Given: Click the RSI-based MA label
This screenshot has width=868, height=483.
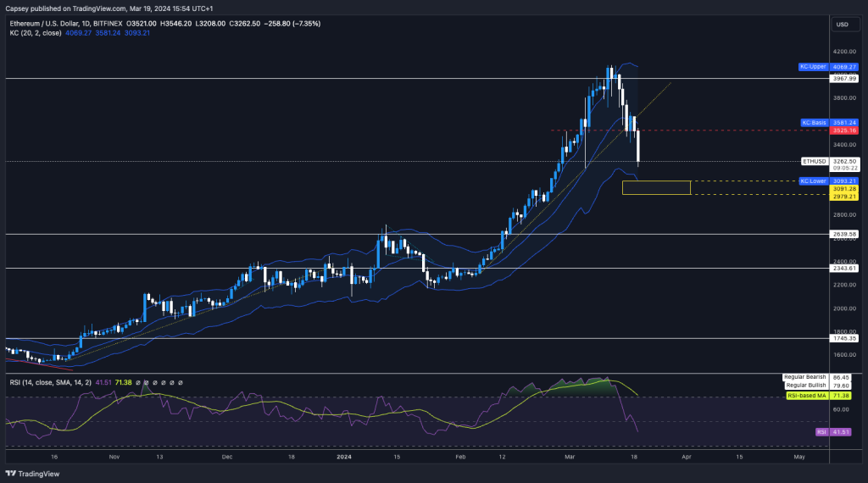Looking at the screenshot, I should pyautogui.click(x=806, y=395).
